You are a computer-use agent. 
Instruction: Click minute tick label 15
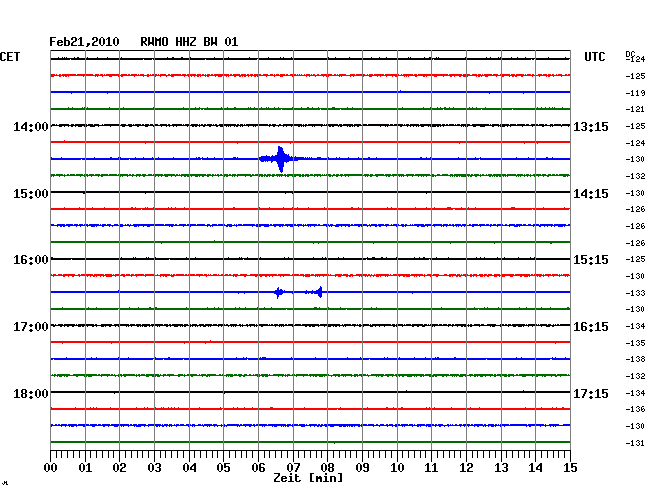tap(570, 468)
